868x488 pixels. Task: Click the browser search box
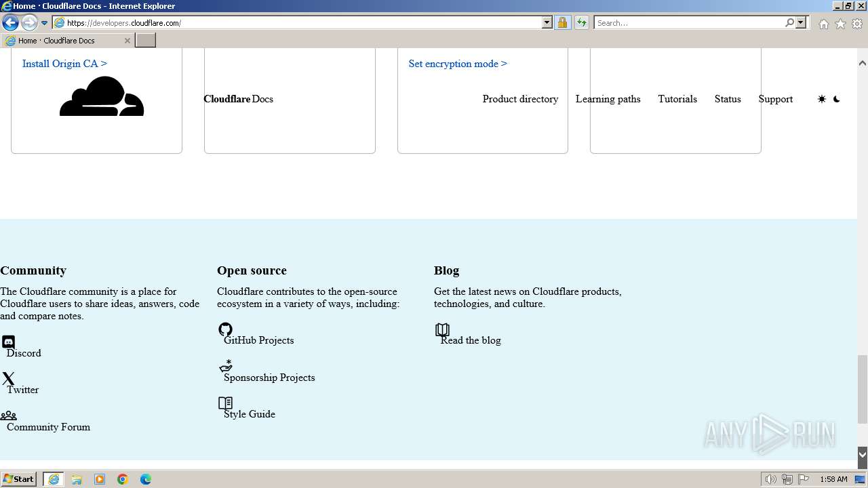coord(689,22)
